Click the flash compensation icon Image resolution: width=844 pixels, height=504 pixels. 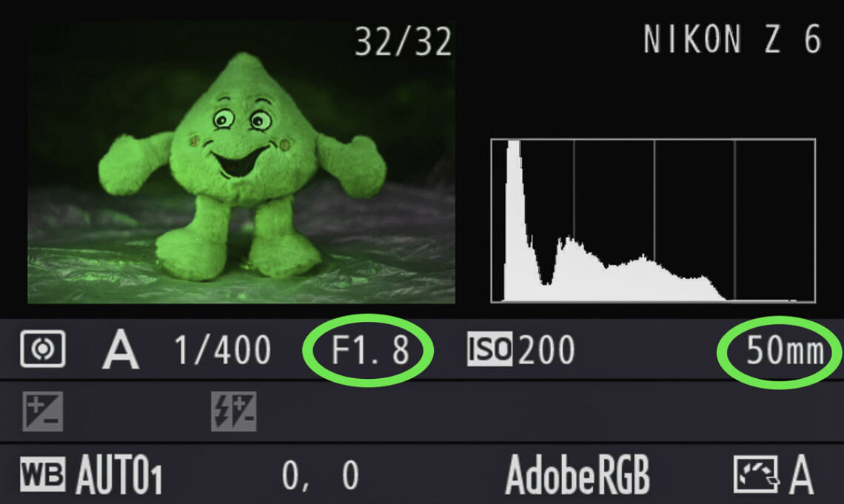point(234,411)
